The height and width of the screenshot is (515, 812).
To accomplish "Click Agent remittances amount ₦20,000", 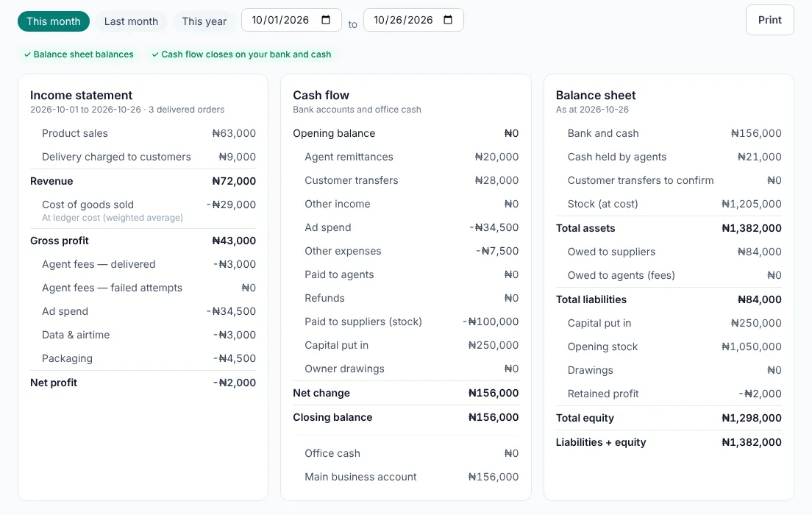I will click(496, 157).
